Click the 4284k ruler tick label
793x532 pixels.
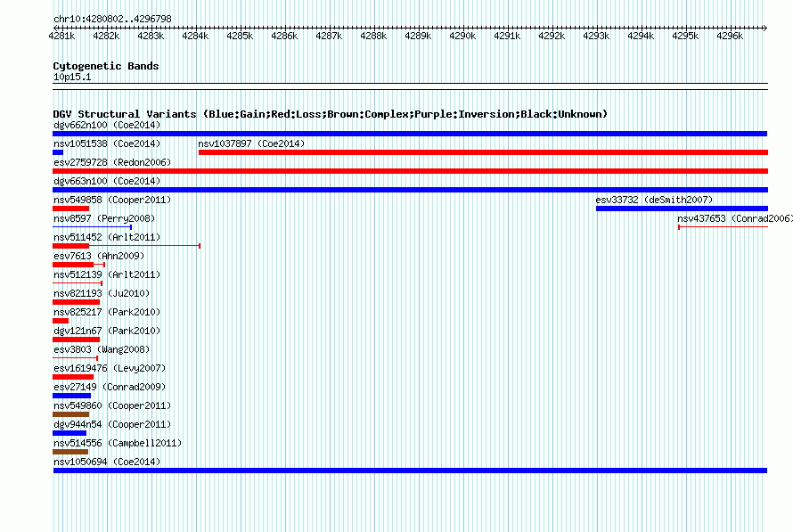click(195, 36)
